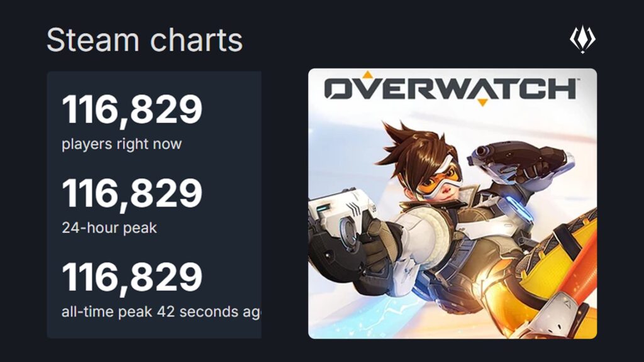
Task: Open the Overwatch cover art image
Action: 452,203
